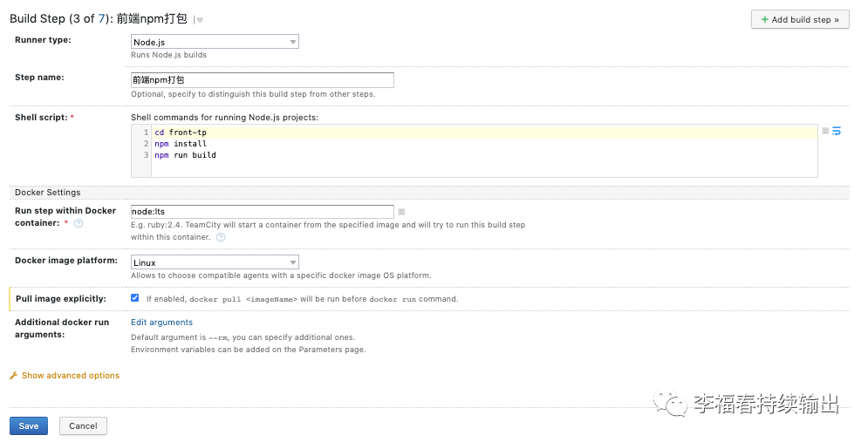Click the wrench icon for advanced options
The height and width of the screenshot is (442, 868).
click(14, 376)
